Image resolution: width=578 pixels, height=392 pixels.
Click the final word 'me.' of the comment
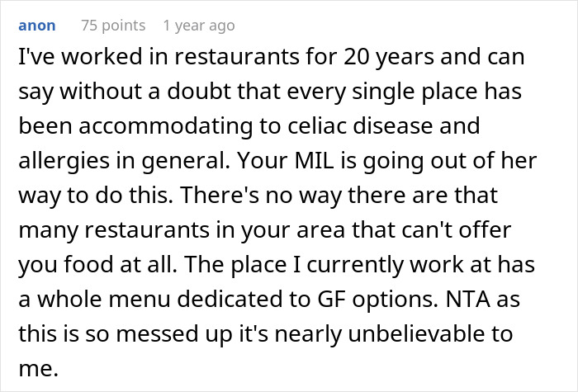[x=38, y=369]
